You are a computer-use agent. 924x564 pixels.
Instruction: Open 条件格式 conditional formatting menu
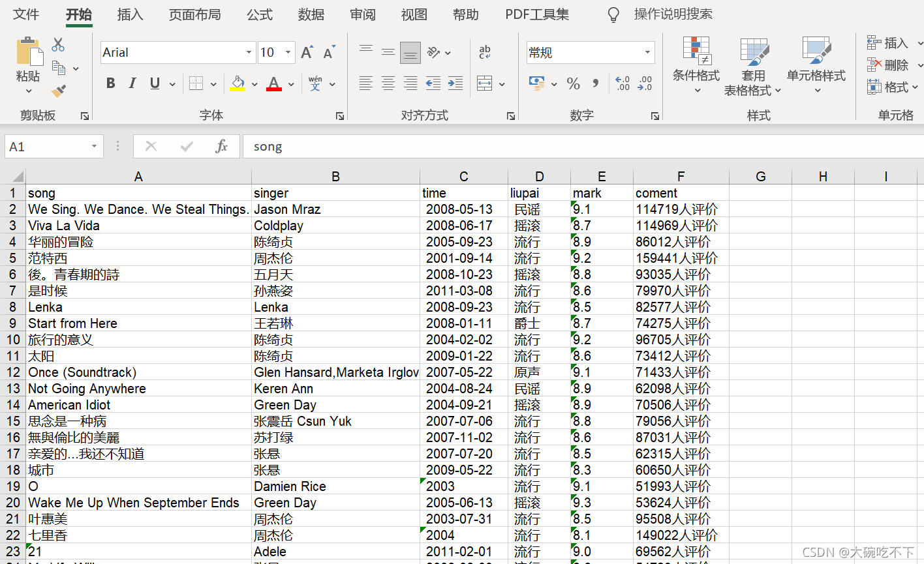(696, 65)
